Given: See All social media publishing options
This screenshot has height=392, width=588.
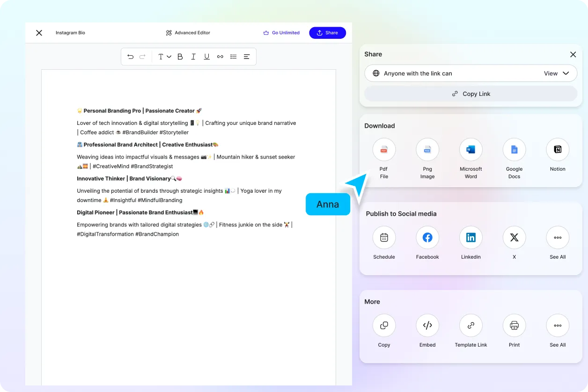Looking at the screenshot, I should 557,237.
